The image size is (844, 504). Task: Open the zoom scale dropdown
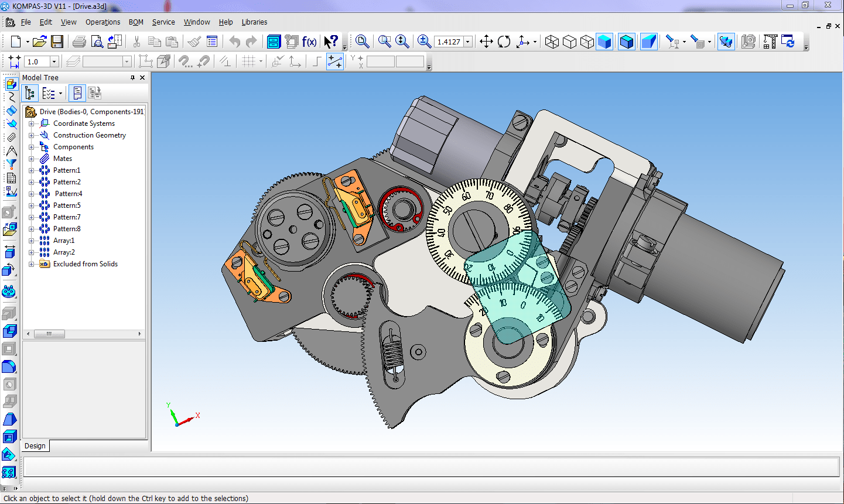coord(467,42)
